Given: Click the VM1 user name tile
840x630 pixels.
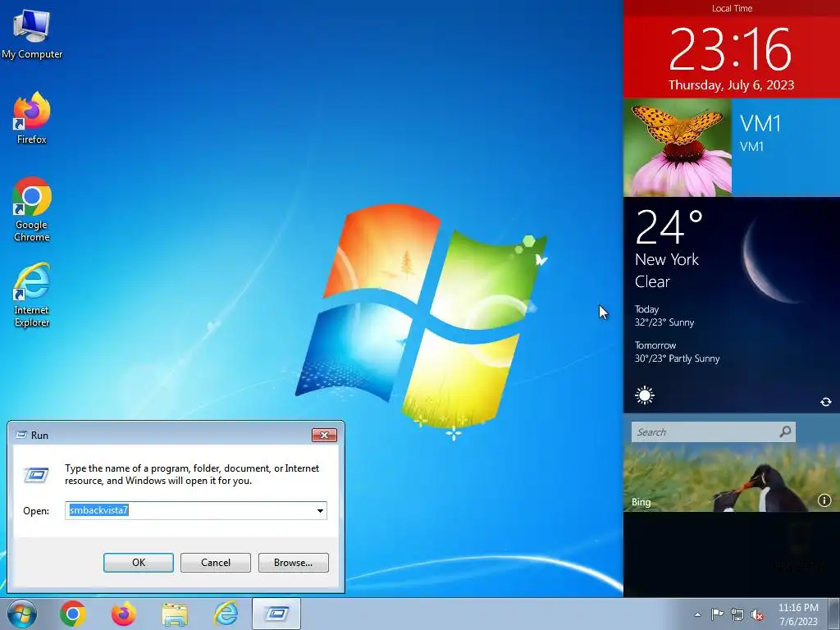Looking at the screenshot, I should point(786,148).
